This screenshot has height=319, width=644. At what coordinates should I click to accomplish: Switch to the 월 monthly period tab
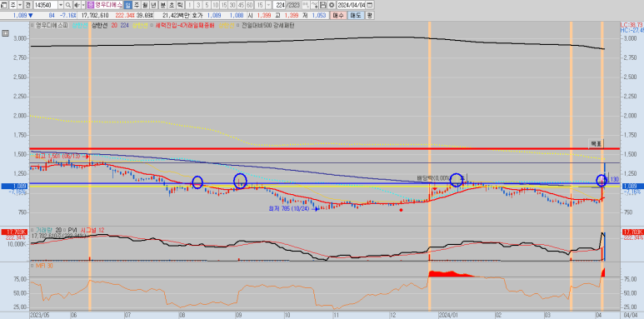pos(145,5)
